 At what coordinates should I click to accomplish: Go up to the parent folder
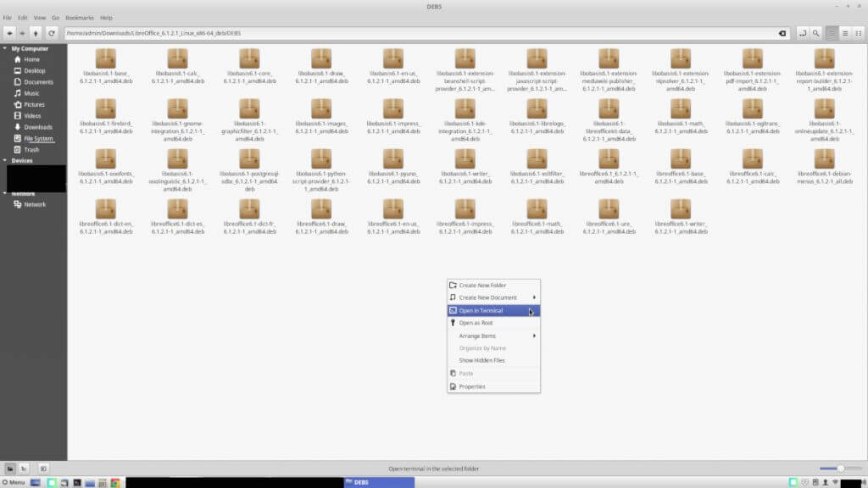point(36,33)
